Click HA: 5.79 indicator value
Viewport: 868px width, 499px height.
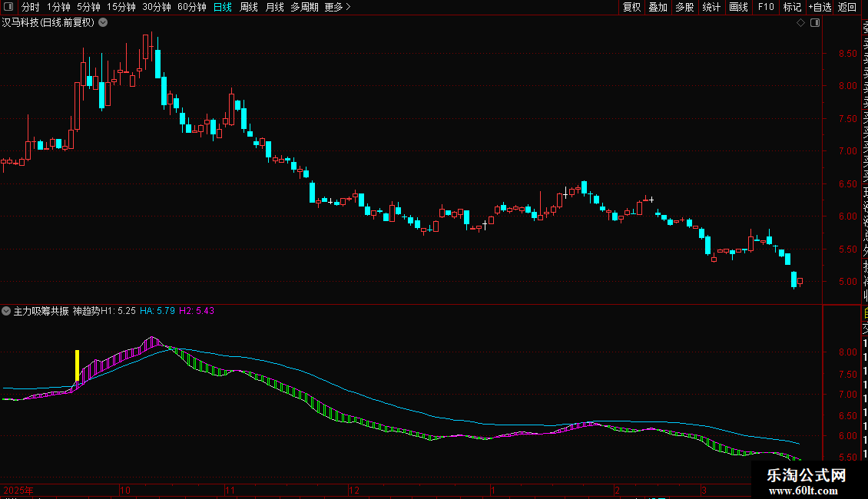[157, 311]
